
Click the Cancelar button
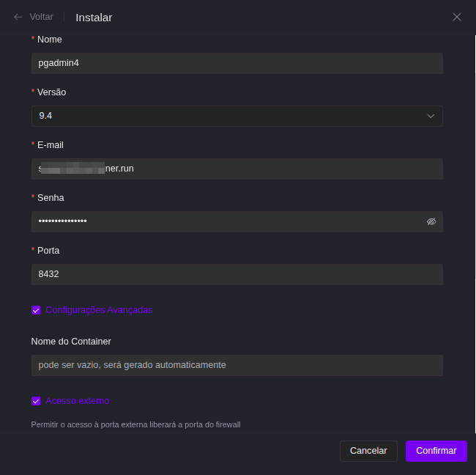coord(368,451)
